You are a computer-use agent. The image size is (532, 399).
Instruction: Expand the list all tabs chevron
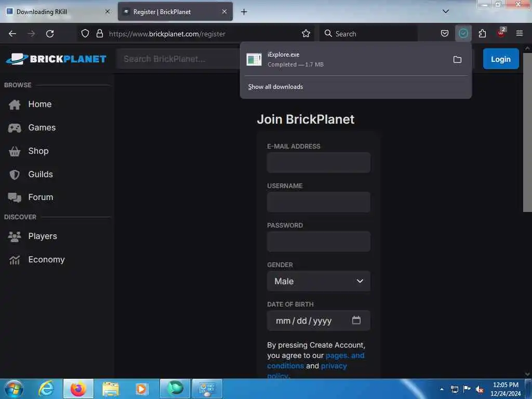tap(445, 11)
